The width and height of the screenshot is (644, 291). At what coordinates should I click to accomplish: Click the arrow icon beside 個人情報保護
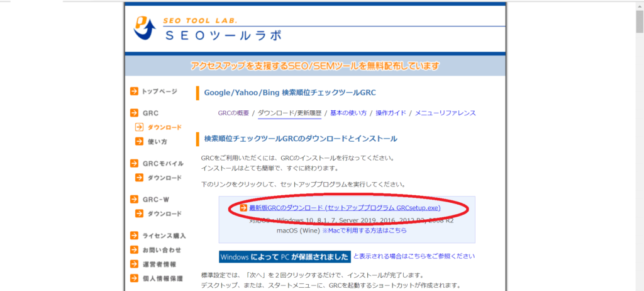(134, 278)
